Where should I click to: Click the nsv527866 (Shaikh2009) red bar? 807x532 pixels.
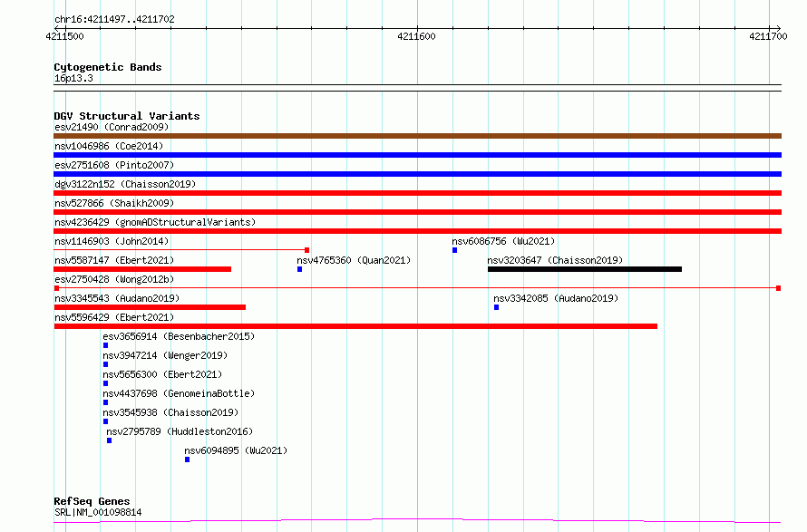click(x=417, y=212)
